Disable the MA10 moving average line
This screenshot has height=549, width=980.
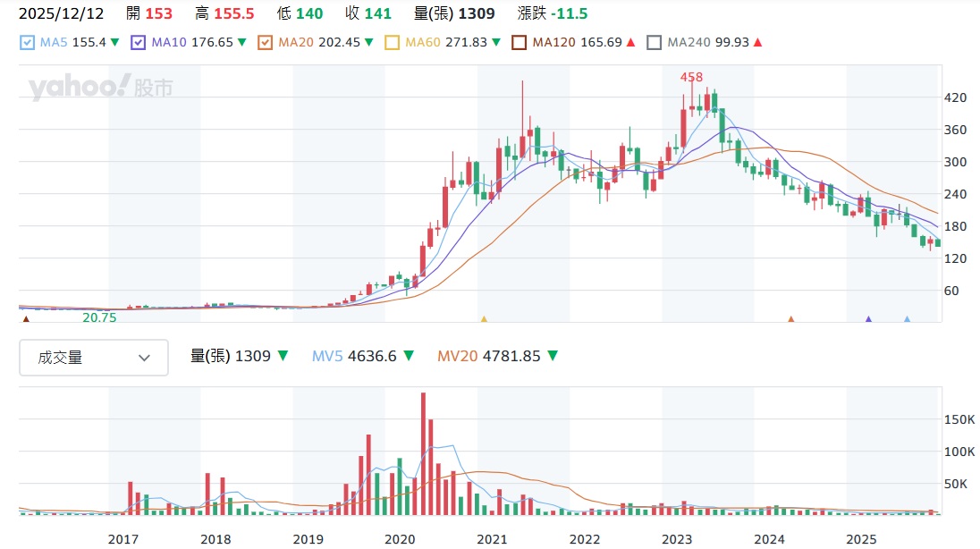coord(138,42)
